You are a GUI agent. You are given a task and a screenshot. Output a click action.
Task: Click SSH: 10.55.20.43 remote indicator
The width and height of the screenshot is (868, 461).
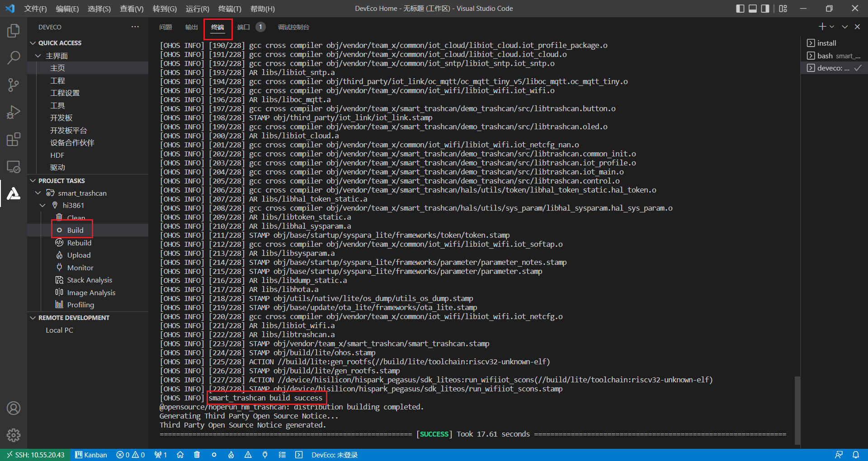click(x=35, y=455)
